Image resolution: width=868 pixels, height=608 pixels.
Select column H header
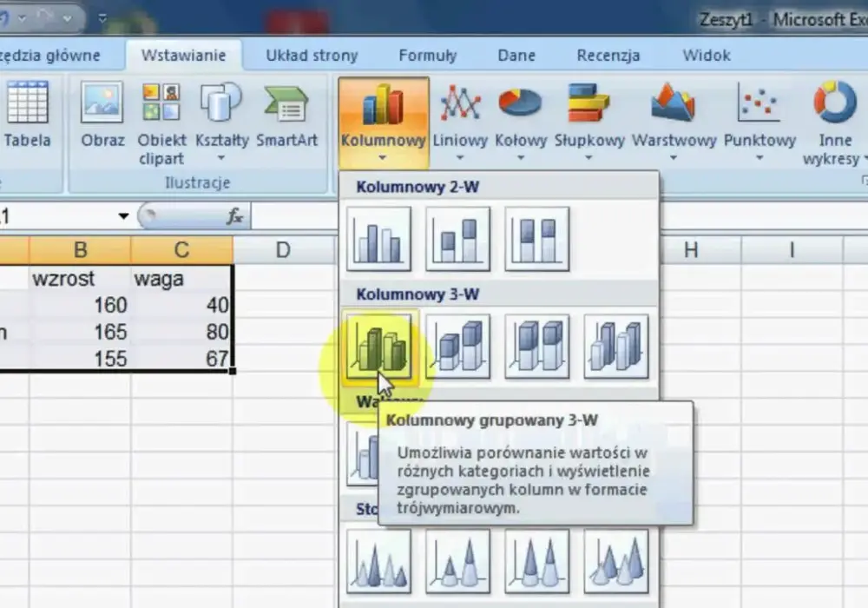point(690,250)
